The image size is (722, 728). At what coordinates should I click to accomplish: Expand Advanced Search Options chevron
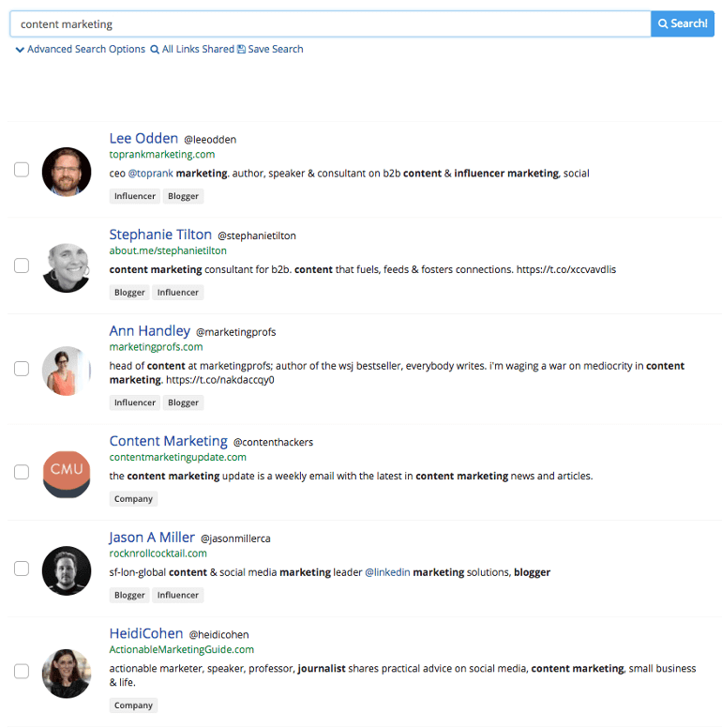20,50
